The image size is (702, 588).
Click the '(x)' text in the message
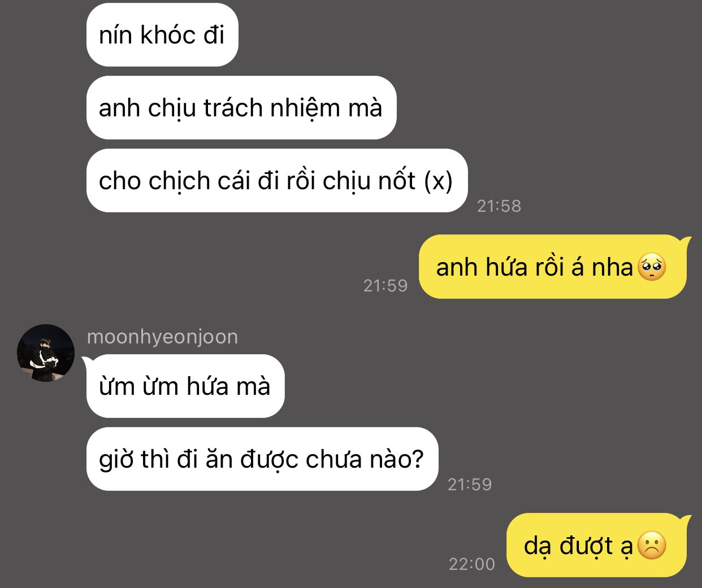tap(439, 181)
